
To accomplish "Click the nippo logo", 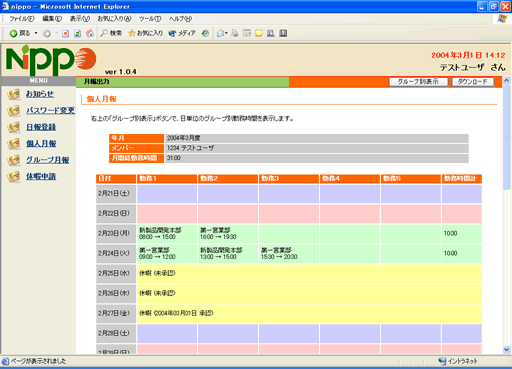I will (x=51, y=60).
